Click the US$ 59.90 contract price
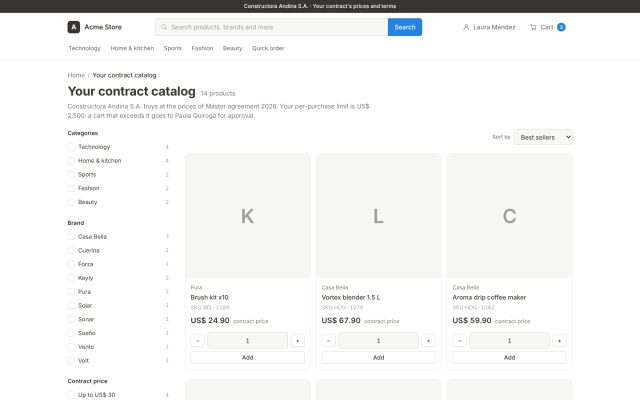 click(472, 320)
